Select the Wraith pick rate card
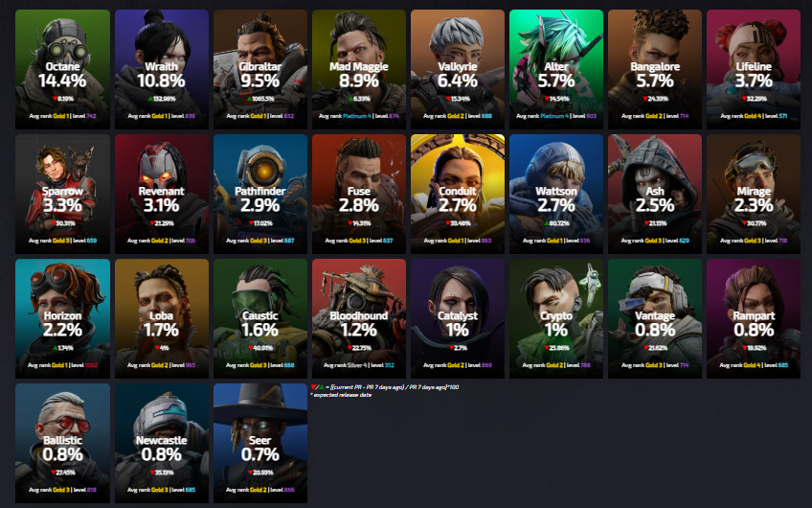812x508 pixels. (162, 69)
